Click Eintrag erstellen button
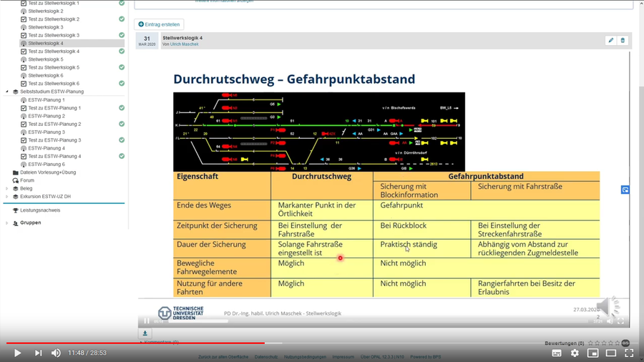 (159, 24)
